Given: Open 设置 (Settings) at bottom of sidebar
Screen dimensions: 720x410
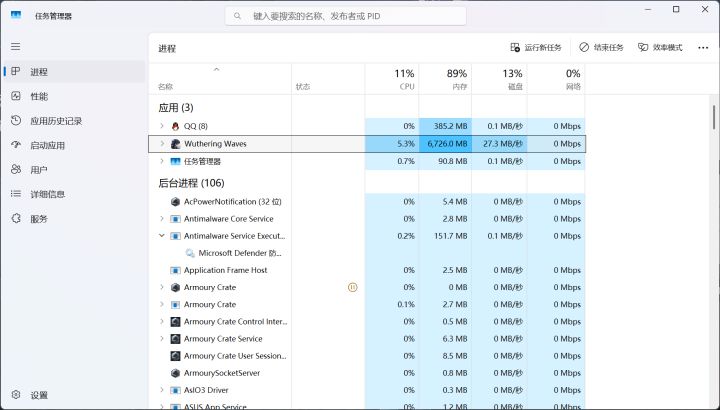Looking at the screenshot, I should [74, 395].
